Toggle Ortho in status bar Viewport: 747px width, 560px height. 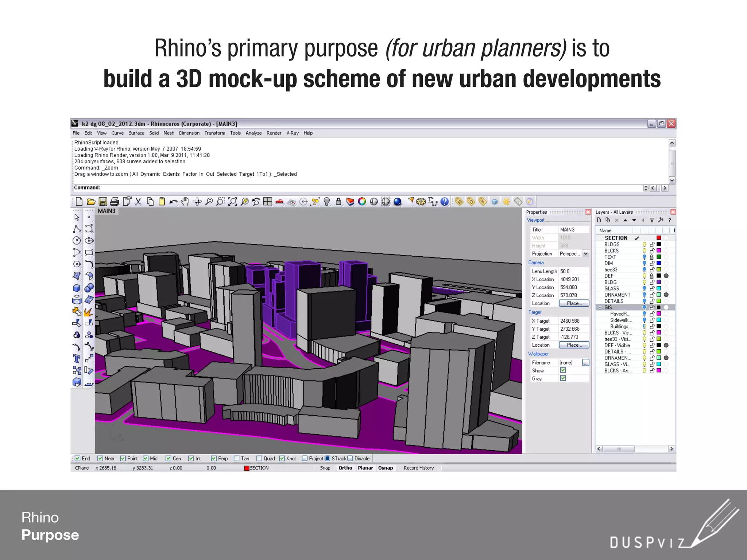pos(345,468)
